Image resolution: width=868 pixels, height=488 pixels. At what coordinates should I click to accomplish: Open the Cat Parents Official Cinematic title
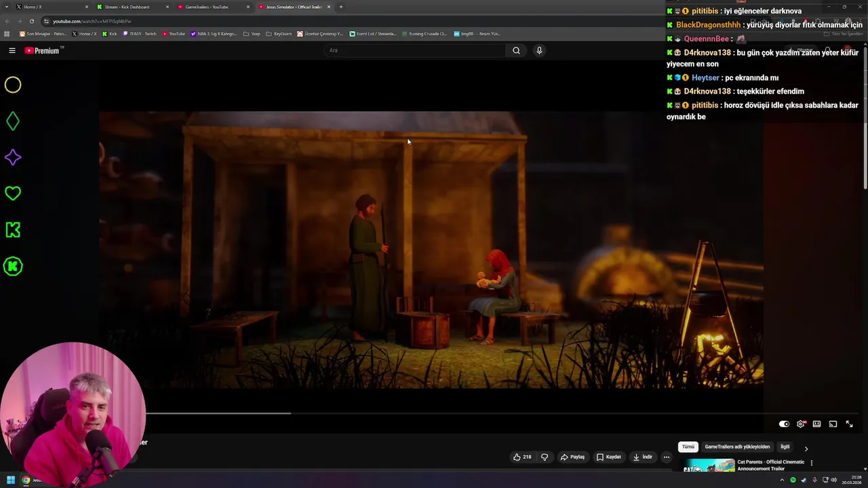pos(771,465)
